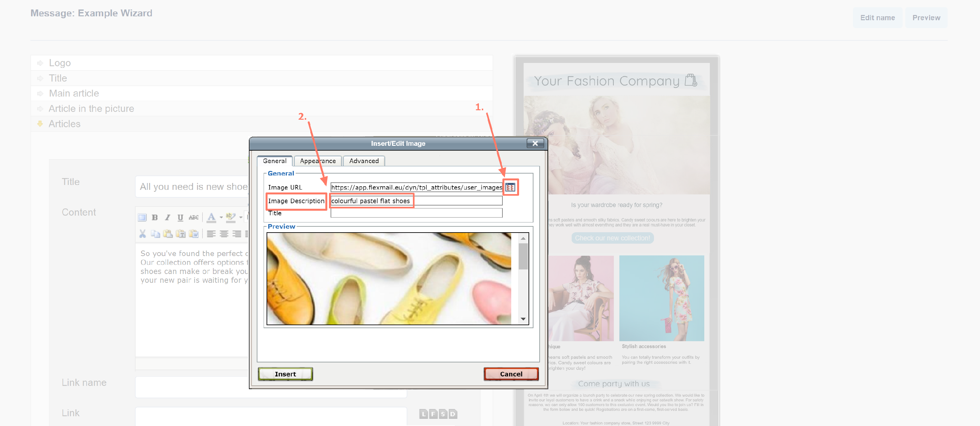Click the S link-type icon beside Link field
Image resolution: width=980 pixels, height=426 pixels.
coord(443,414)
